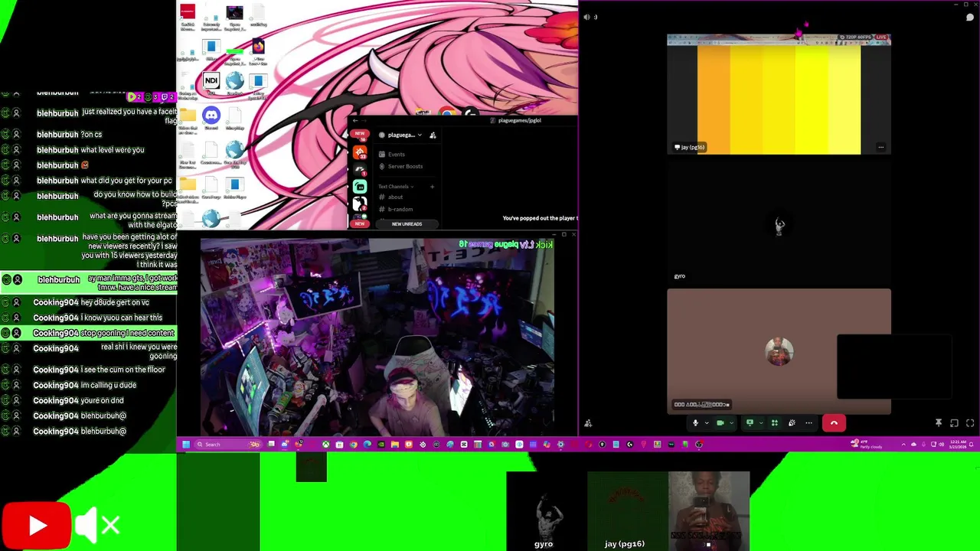The width and height of the screenshot is (980, 551).
Task: Open the Discord desktop shortcut
Action: coord(211,117)
